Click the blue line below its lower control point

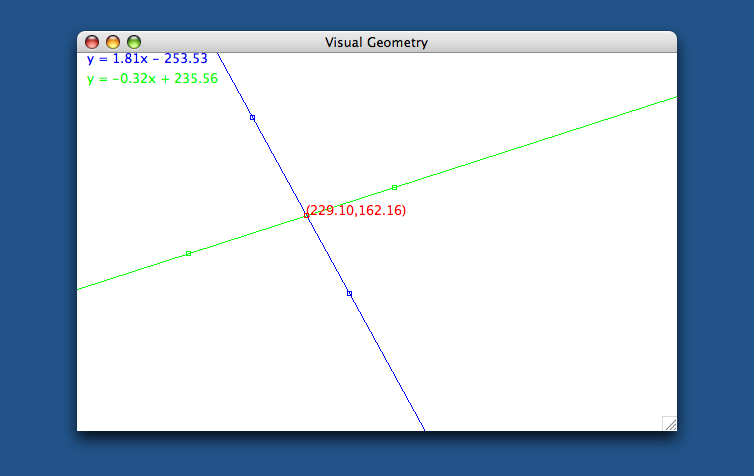[387, 362]
